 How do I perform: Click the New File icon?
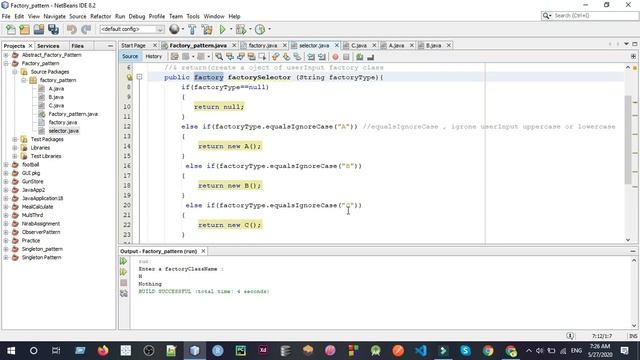click(x=11, y=29)
